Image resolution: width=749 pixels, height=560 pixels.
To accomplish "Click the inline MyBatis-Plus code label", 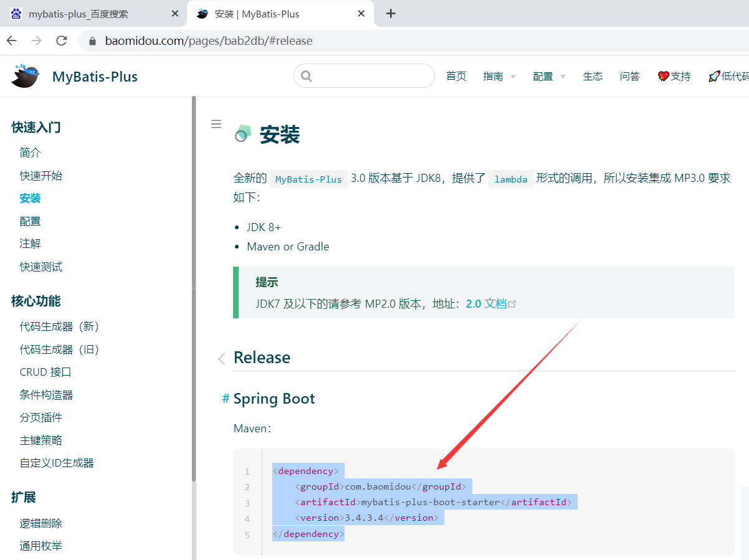I will pos(308,179).
